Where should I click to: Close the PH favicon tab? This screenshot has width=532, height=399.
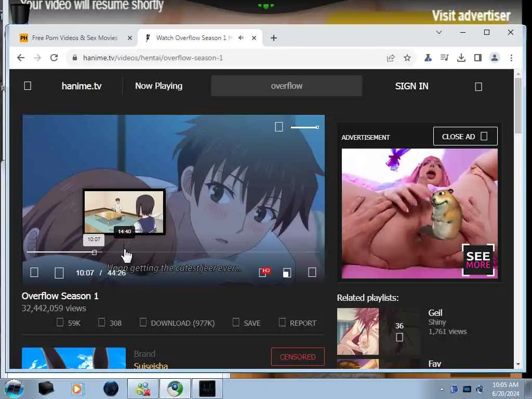129,38
